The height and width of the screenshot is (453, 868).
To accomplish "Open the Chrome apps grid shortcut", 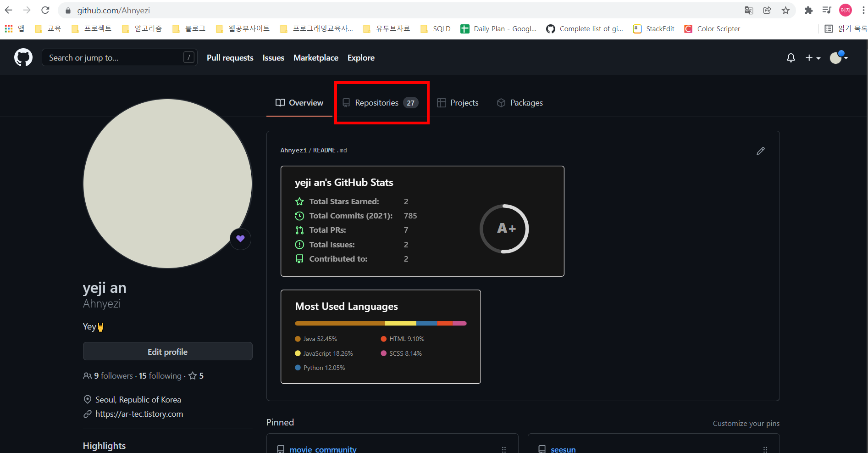I will [14, 28].
